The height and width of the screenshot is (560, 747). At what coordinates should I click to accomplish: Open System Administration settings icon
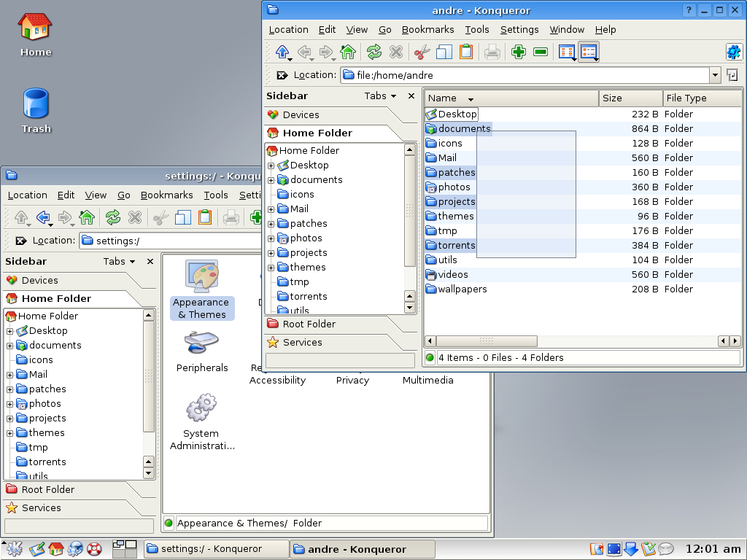pyautogui.click(x=202, y=421)
